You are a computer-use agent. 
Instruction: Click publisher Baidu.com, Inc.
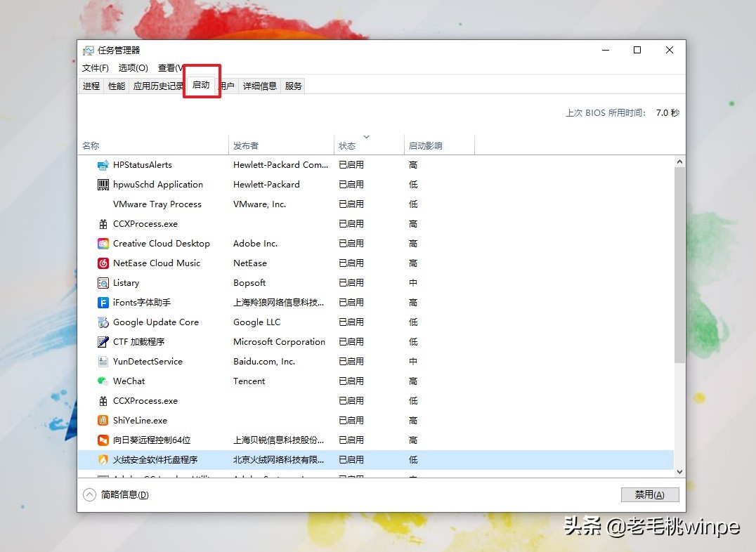[264, 362]
